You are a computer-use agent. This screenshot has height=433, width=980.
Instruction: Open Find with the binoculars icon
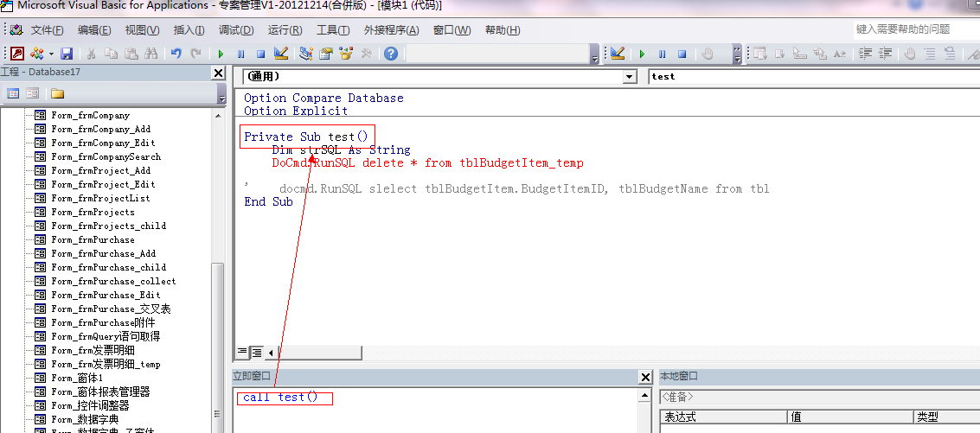[151, 54]
